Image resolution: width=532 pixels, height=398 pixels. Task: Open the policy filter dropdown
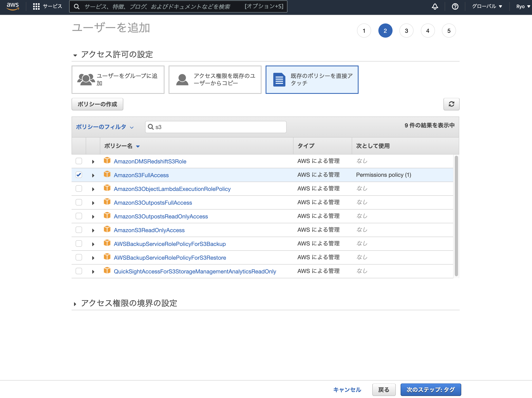(105, 127)
